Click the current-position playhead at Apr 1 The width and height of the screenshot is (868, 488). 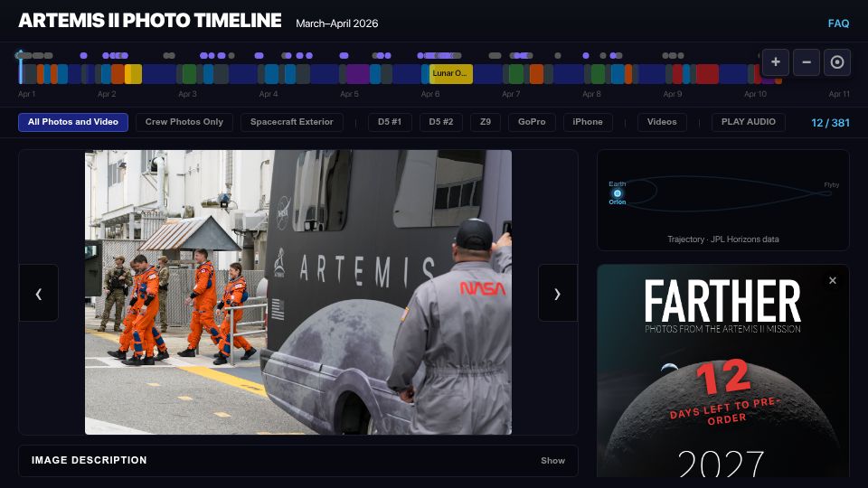(21, 66)
